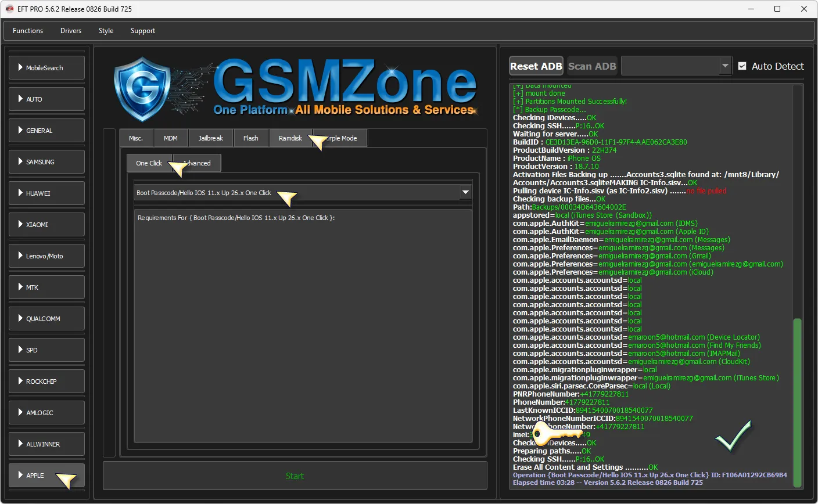This screenshot has height=504, width=818.
Task: Switch to the Ramdisk tab
Action: click(290, 138)
